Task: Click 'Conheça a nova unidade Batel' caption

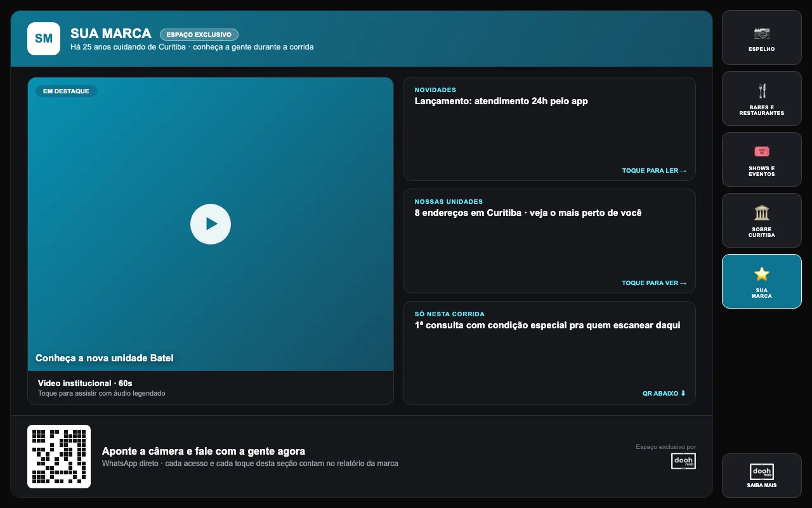Action: coord(105,358)
